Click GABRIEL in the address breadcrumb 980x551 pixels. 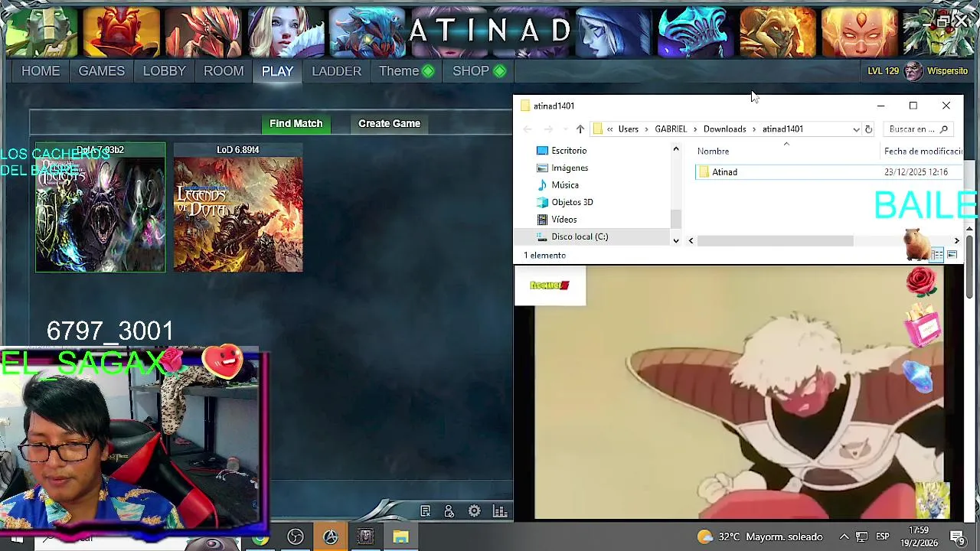click(x=671, y=129)
